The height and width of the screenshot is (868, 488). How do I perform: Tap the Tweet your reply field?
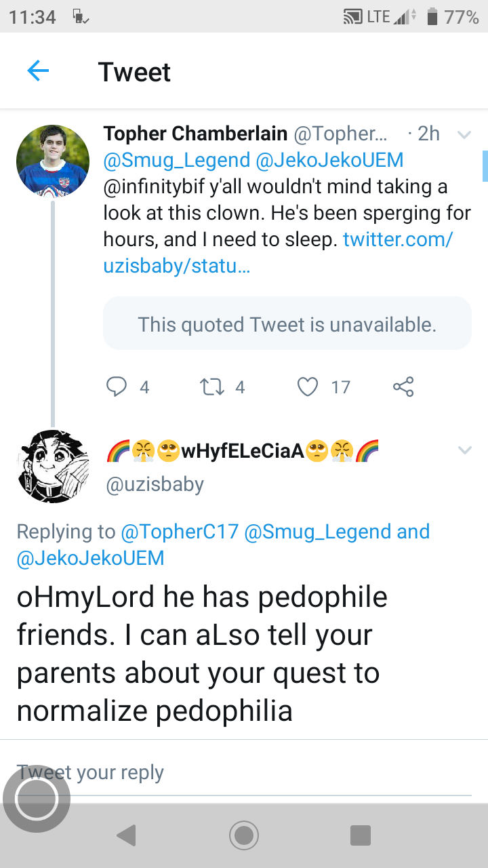click(244, 773)
